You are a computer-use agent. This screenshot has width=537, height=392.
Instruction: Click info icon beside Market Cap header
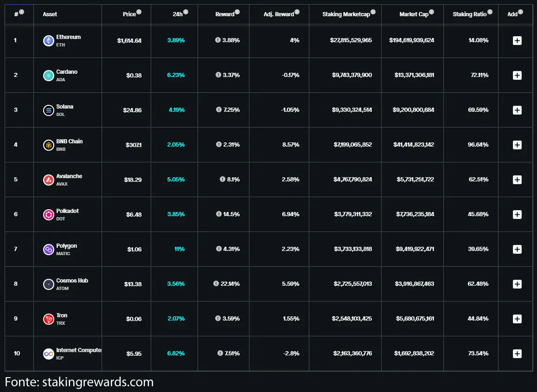[x=432, y=12]
